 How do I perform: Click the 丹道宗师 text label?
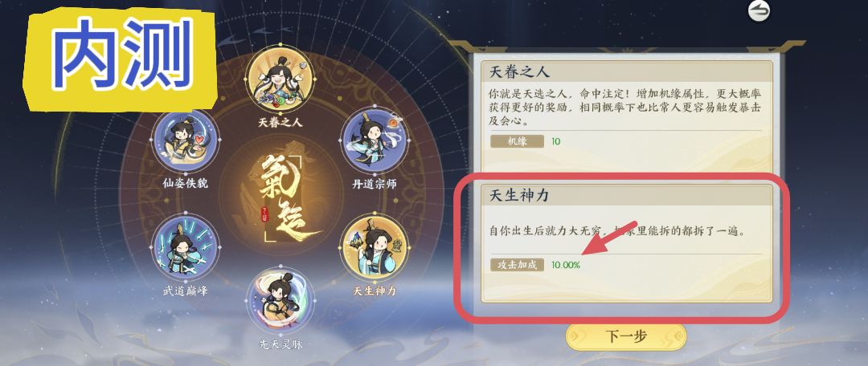pyautogui.click(x=375, y=184)
